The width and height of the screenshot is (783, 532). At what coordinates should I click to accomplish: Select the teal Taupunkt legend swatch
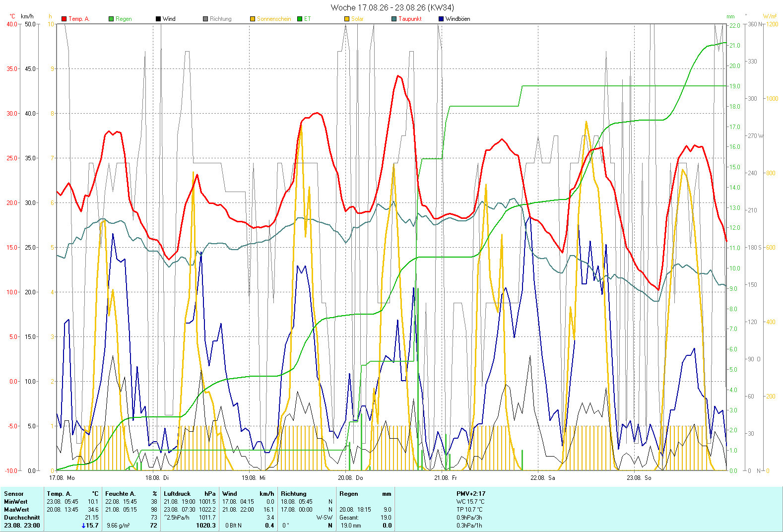tap(394, 19)
